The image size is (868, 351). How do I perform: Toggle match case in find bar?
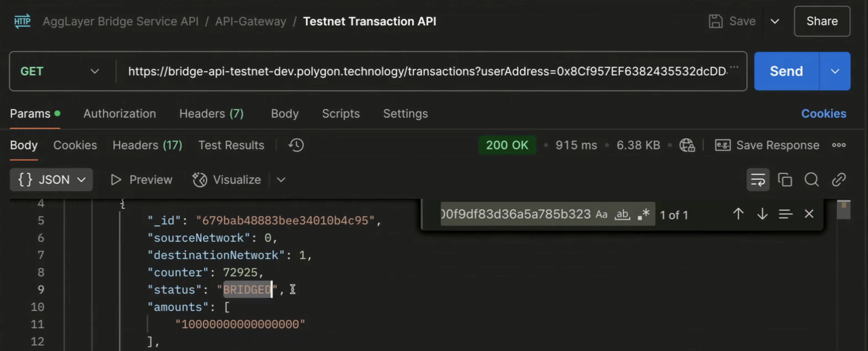[x=602, y=214]
